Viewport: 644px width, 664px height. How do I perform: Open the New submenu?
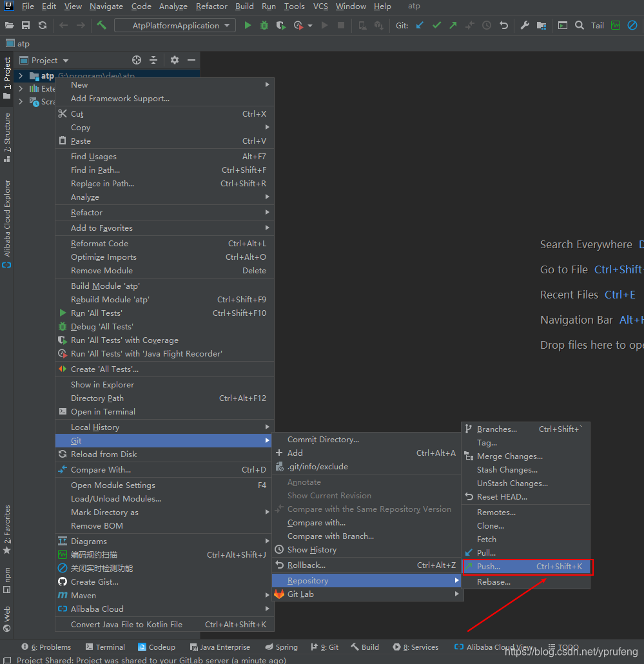164,84
